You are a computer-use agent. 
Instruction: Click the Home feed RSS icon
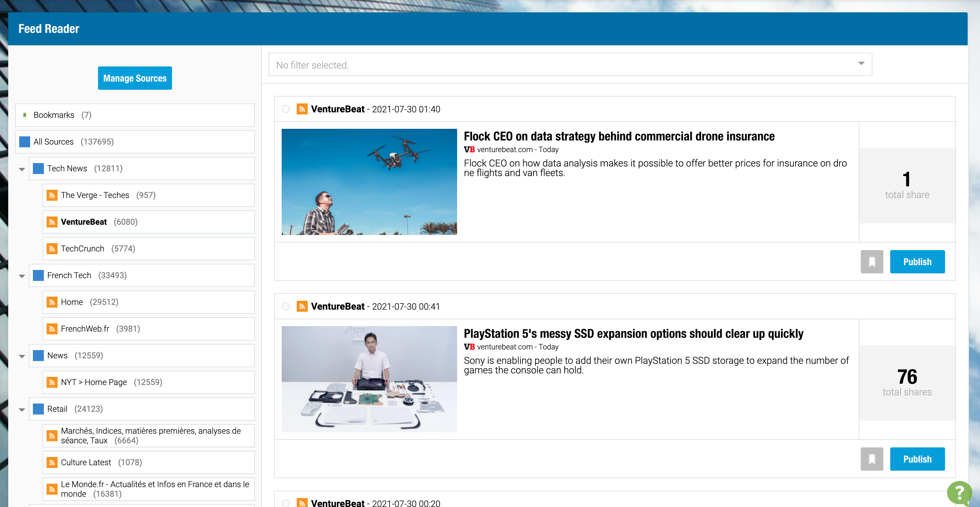coord(52,302)
